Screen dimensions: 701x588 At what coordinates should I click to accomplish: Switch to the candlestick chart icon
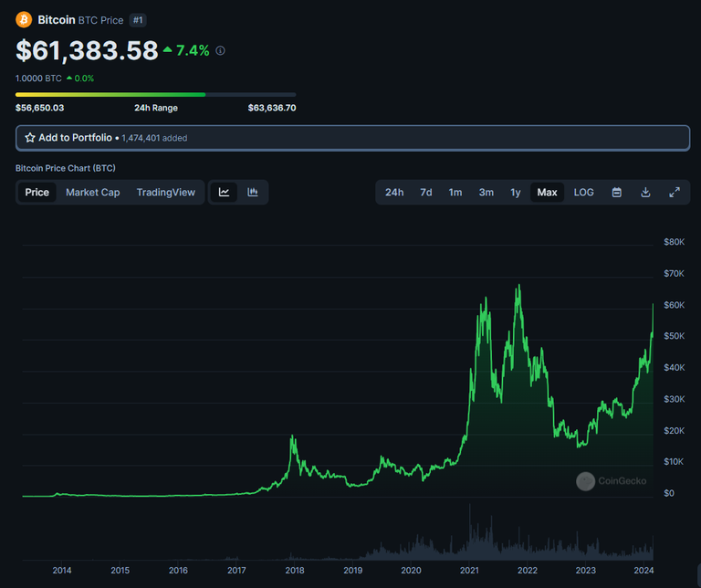253,193
